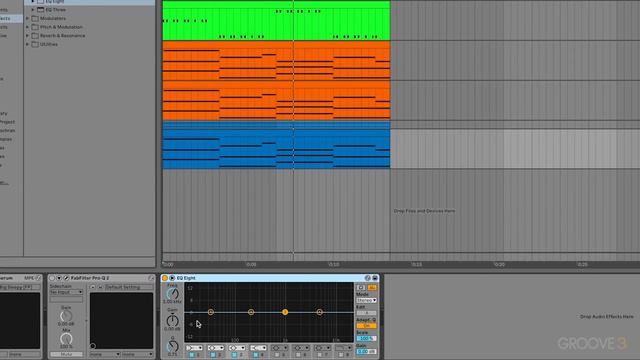Turn off the EQ Eight device activator

pyautogui.click(x=165, y=278)
